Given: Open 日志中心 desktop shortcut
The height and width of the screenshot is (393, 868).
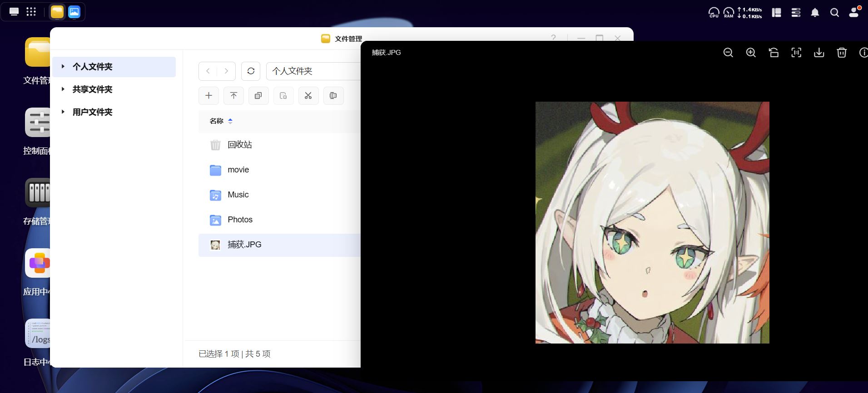Looking at the screenshot, I should pos(36,343).
